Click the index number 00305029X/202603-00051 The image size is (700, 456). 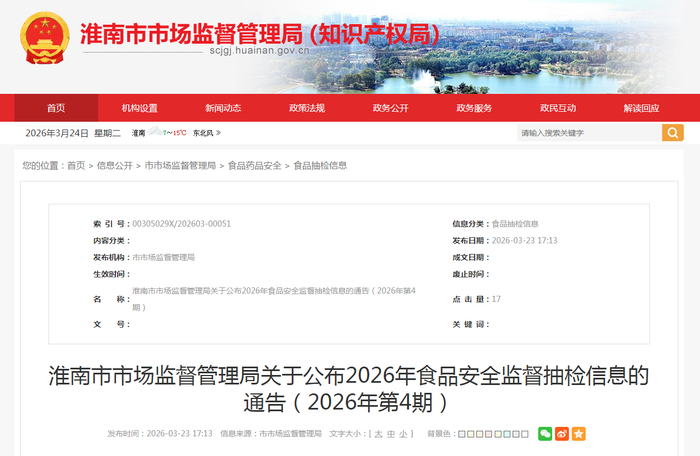pos(182,224)
